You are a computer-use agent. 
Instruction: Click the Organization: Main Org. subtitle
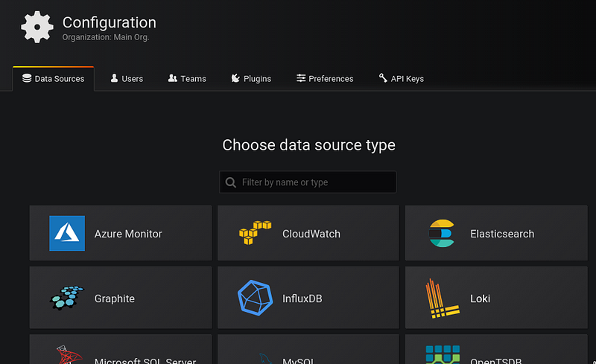tap(106, 37)
